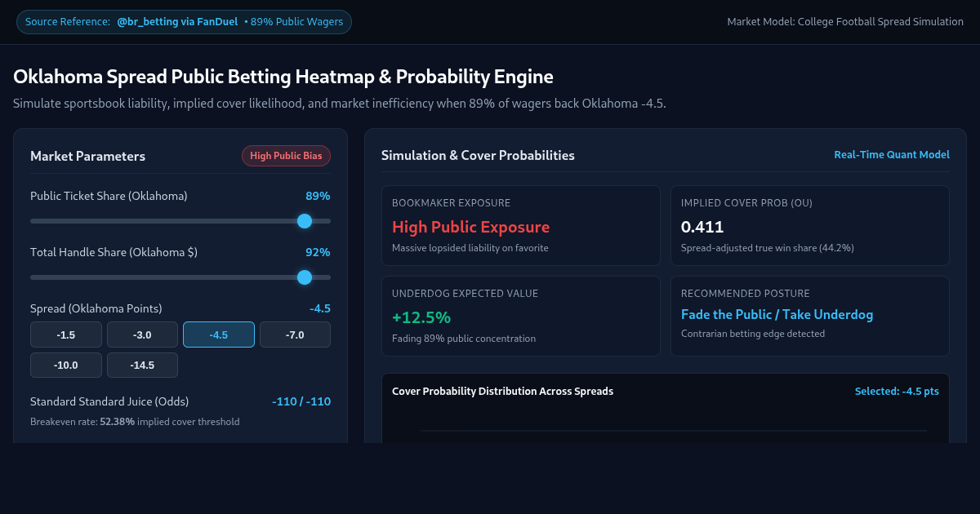Image resolution: width=980 pixels, height=514 pixels.
Task: Click the Source Reference @br_betting pill
Action: pos(185,22)
